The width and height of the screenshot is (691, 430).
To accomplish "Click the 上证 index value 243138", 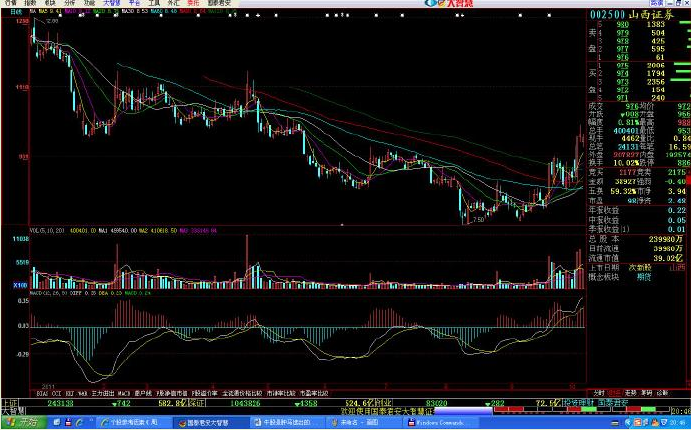I will pyautogui.click(x=60, y=403).
